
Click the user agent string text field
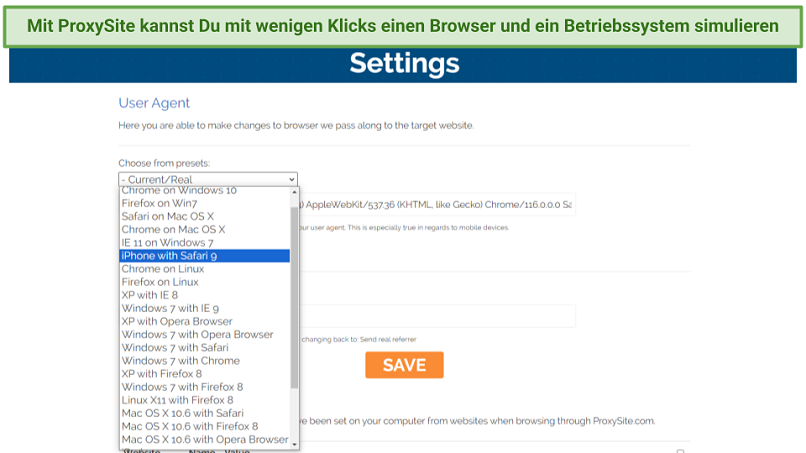point(440,205)
